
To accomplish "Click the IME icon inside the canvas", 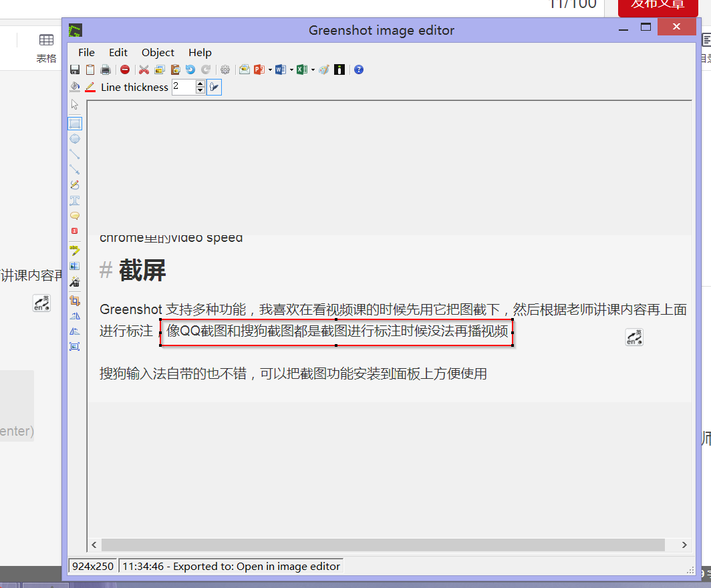I will click(x=634, y=337).
